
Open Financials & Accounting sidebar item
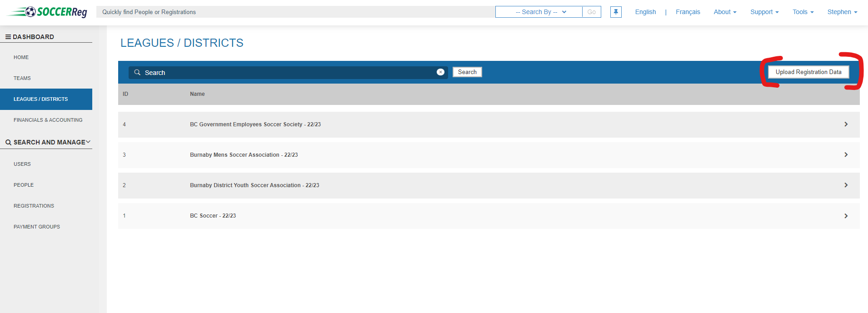pos(48,120)
